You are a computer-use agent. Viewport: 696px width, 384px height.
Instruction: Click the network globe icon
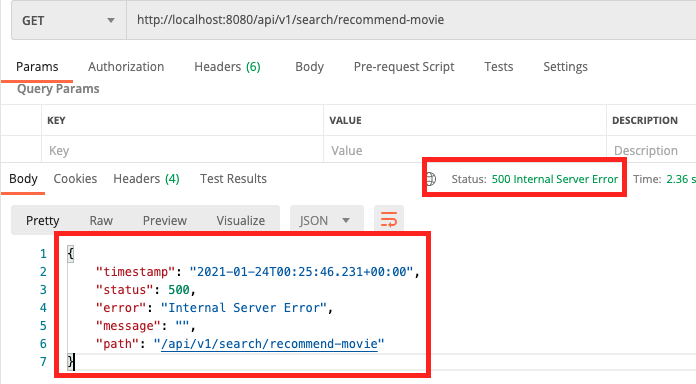[431, 179]
